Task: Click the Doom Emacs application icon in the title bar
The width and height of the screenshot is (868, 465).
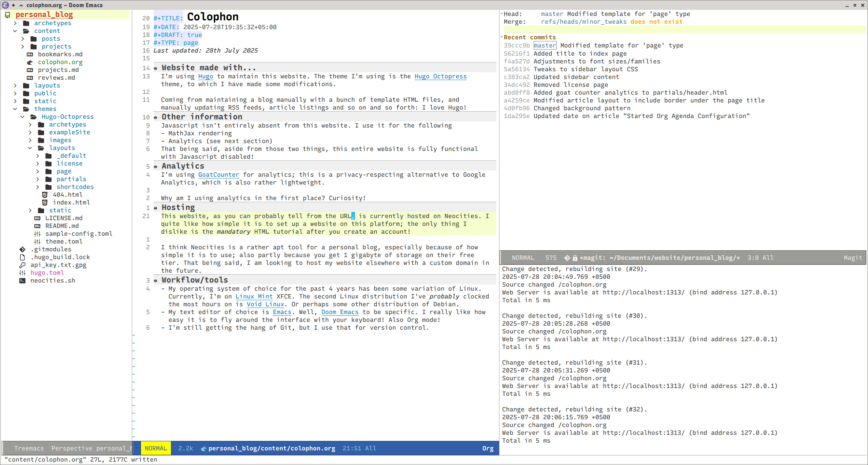Action: coord(5,5)
